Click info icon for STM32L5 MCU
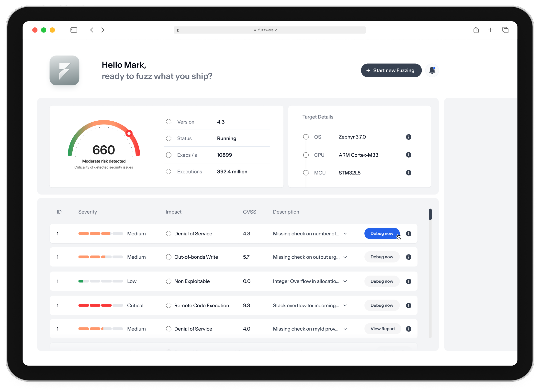540x392 pixels. click(408, 173)
